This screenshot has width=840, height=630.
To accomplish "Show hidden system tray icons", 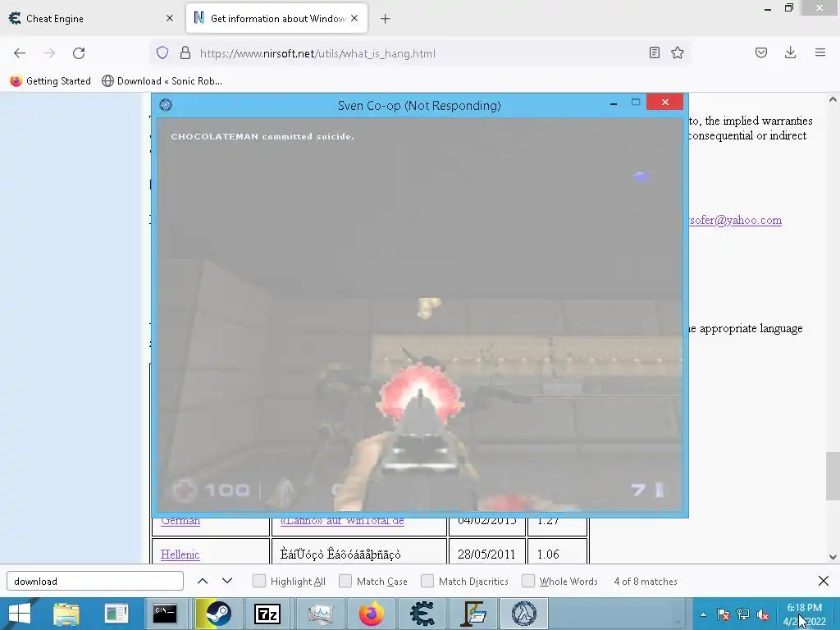I will tap(703, 614).
